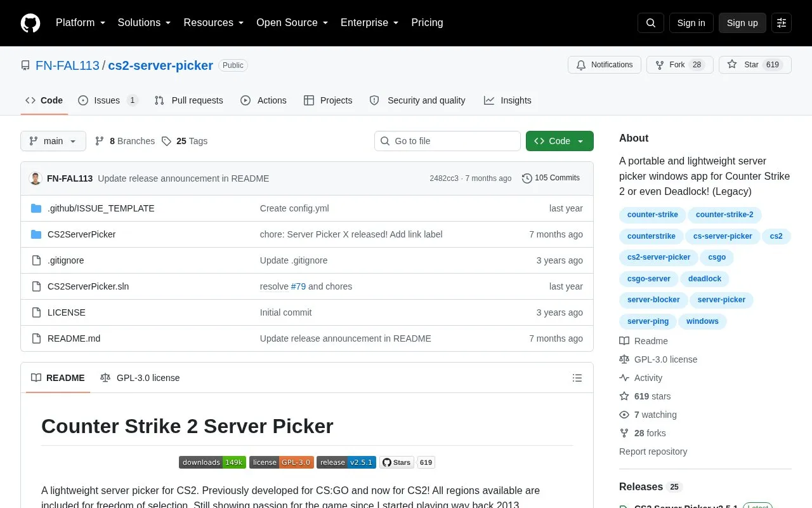Open the Platform menu
The height and width of the screenshot is (508, 812).
[81, 23]
